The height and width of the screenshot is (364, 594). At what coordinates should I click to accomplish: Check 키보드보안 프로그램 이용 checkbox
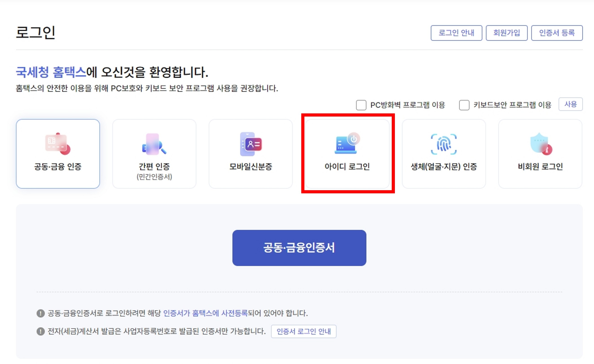click(x=464, y=105)
